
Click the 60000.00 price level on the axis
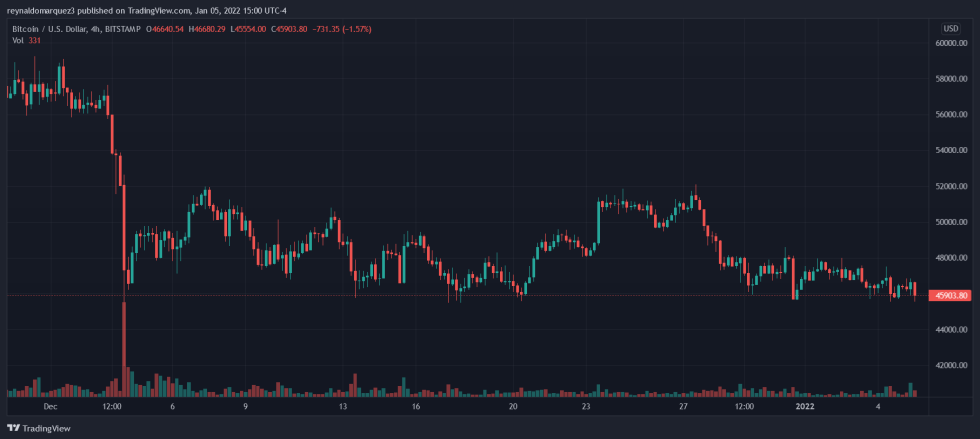(951, 43)
